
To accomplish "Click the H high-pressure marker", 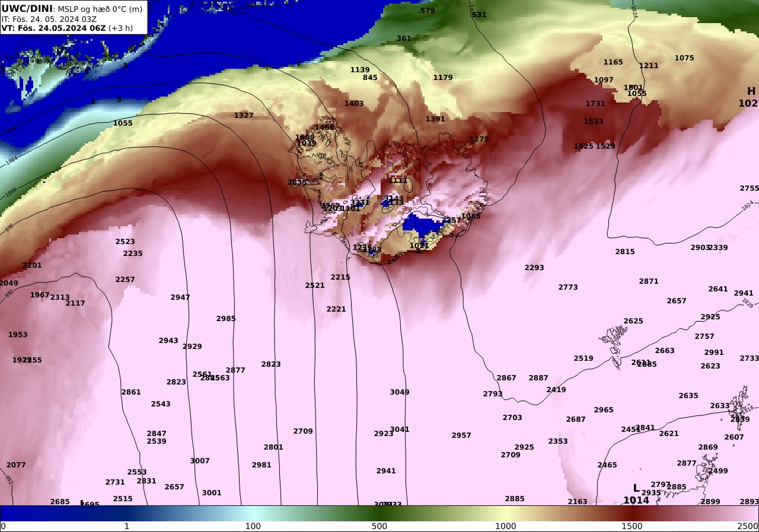I will 751,91.
